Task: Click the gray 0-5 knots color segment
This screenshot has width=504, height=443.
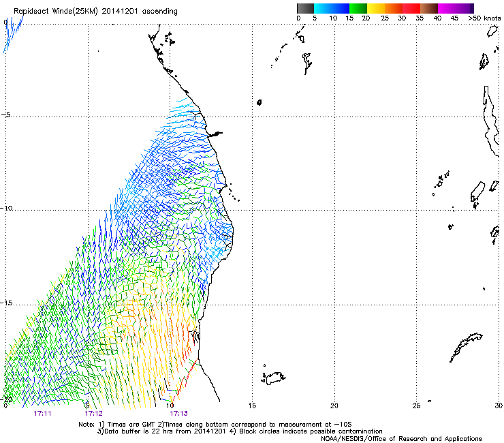Action: (x=305, y=8)
